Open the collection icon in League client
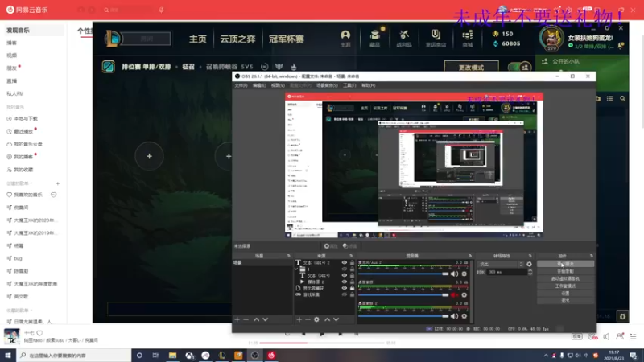The width and height of the screenshot is (644, 362). coord(374,38)
